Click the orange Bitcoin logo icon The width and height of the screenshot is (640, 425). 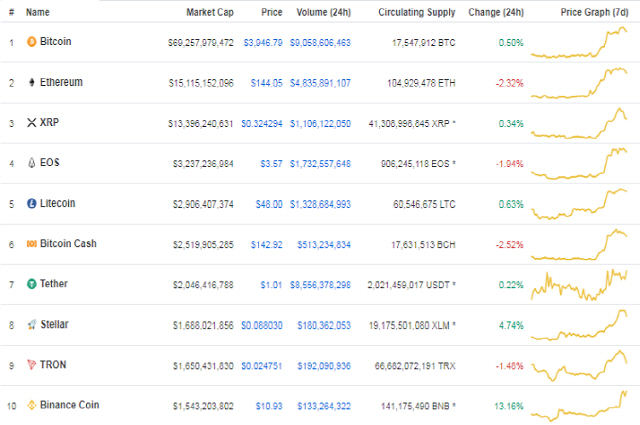click(31, 42)
